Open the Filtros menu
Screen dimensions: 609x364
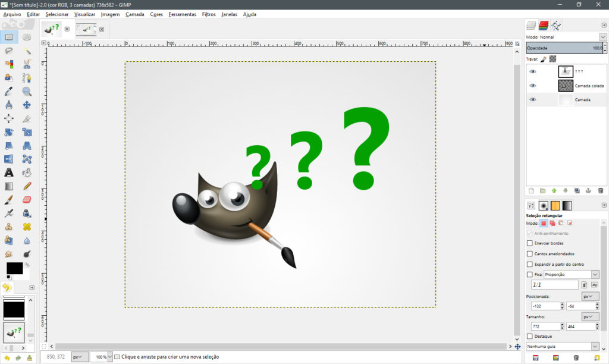209,14
